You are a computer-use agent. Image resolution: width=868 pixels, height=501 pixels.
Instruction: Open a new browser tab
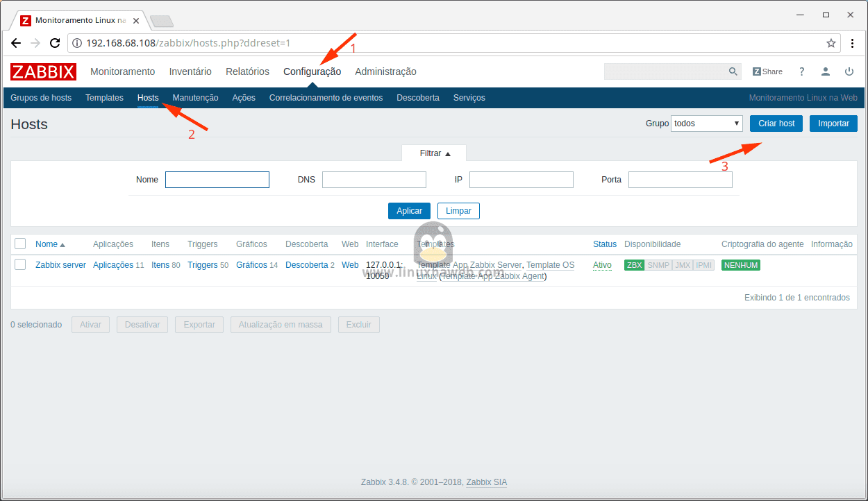(161, 21)
